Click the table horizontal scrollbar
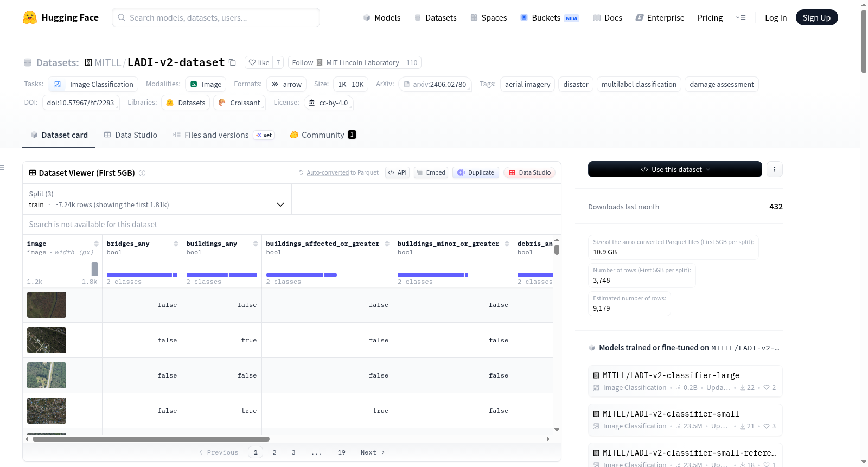 coord(151,439)
